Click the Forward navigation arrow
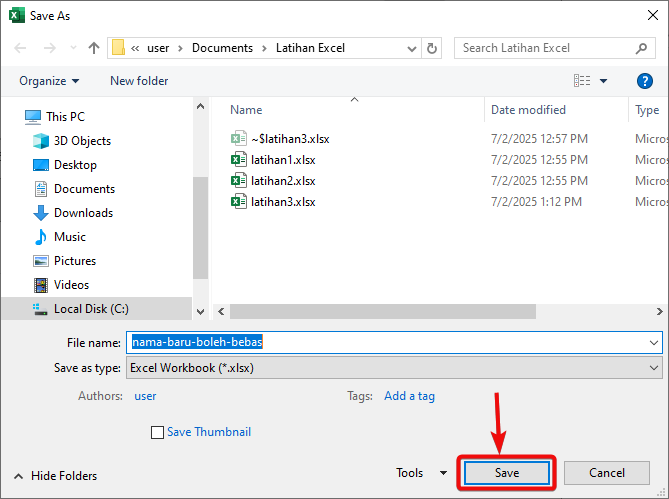669x499 pixels. tap(49, 48)
